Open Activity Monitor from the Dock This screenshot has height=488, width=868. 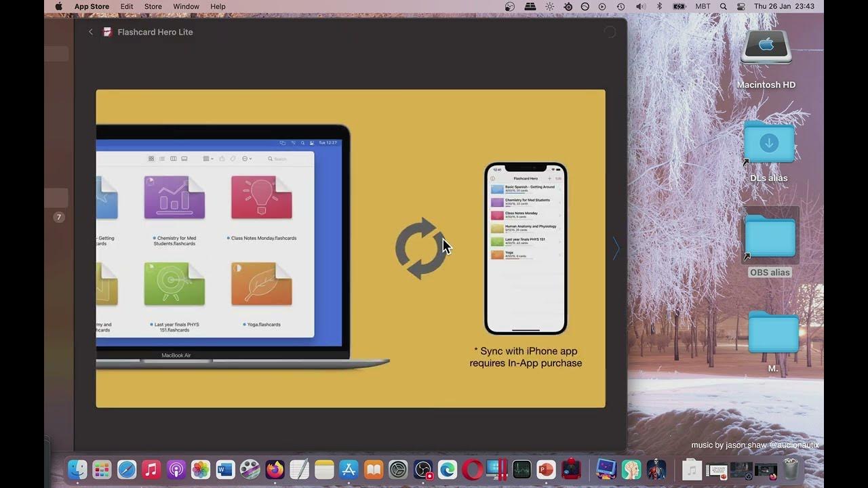[x=521, y=469]
